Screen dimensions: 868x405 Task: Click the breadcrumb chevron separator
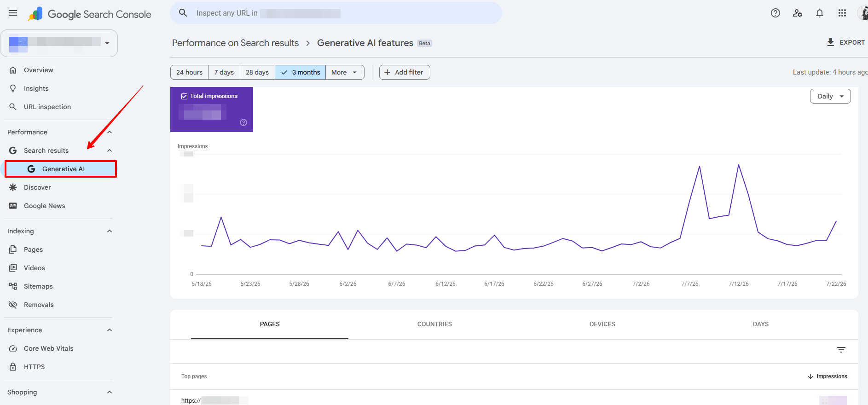pos(308,43)
